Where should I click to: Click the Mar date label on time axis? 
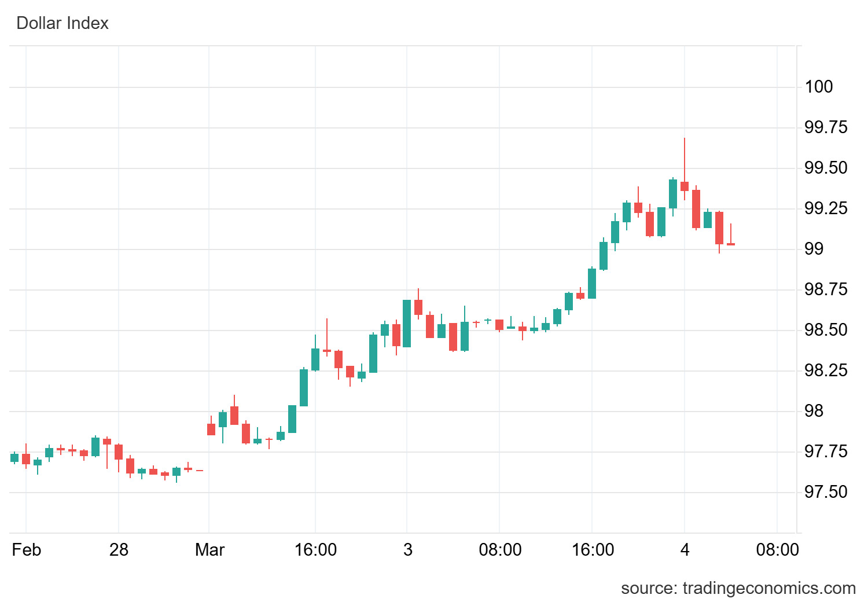209,549
